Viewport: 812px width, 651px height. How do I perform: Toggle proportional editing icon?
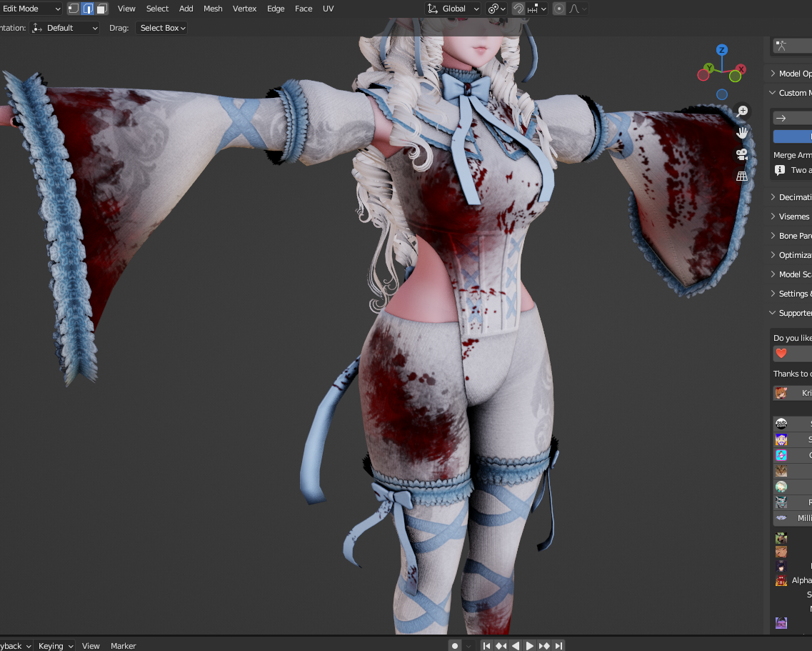coord(559,9)
